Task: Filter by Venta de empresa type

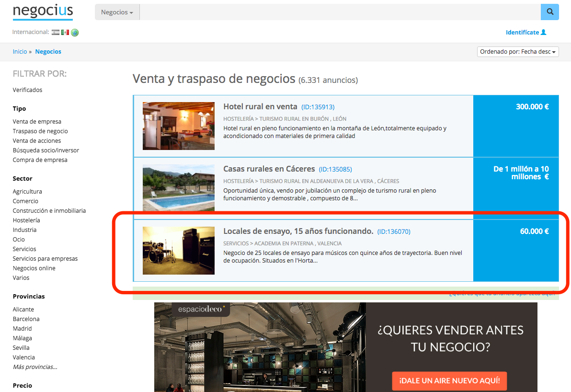Action: (x=37, y=122)
